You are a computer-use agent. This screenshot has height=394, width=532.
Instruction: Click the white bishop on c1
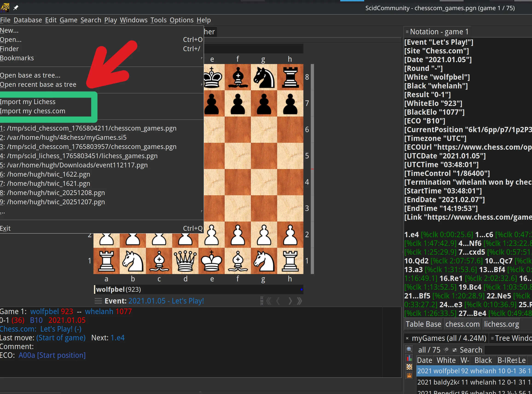click(x=159, y=261)
